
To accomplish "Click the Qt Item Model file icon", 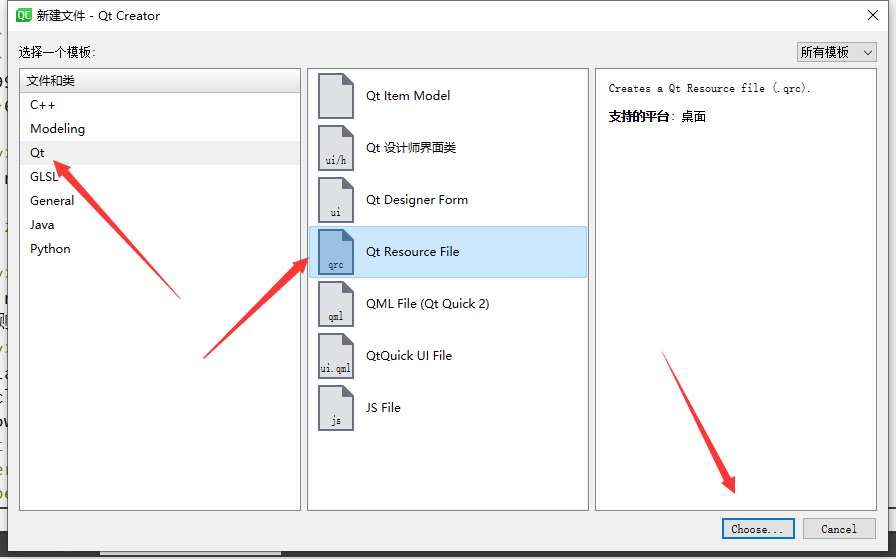I will pos(336,96).
